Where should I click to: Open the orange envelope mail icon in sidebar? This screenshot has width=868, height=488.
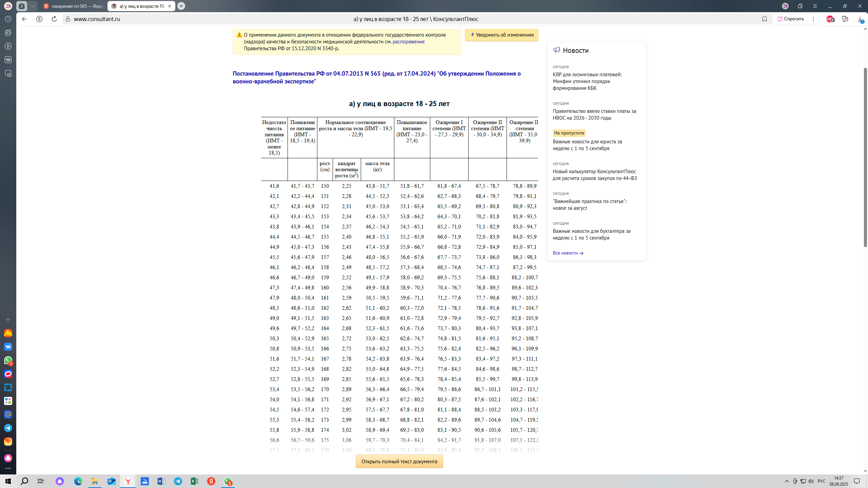(8, 442)
